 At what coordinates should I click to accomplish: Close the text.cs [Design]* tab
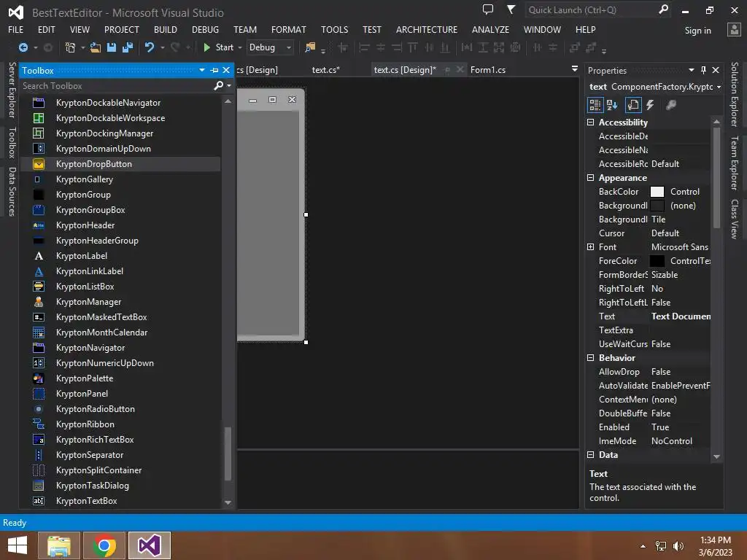click(460, 69)
